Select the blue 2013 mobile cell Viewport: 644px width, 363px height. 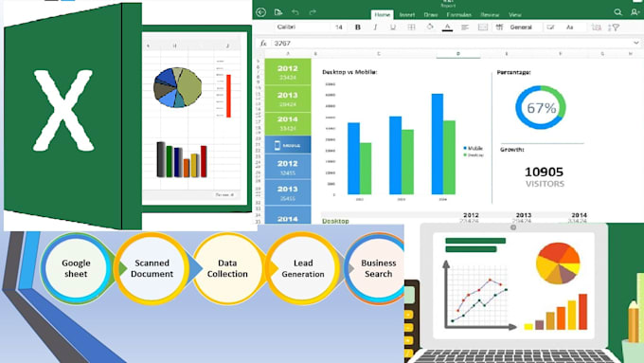click(288, 192)
